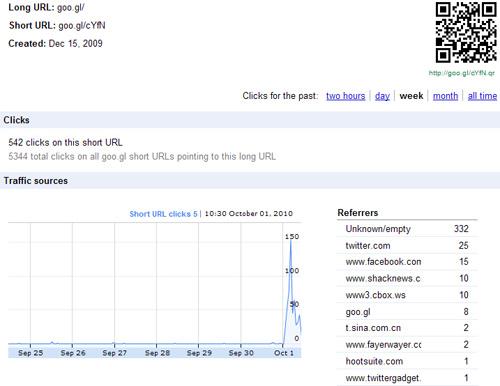Click the short URL goo.gl/cYfN text

pos(82,25)
